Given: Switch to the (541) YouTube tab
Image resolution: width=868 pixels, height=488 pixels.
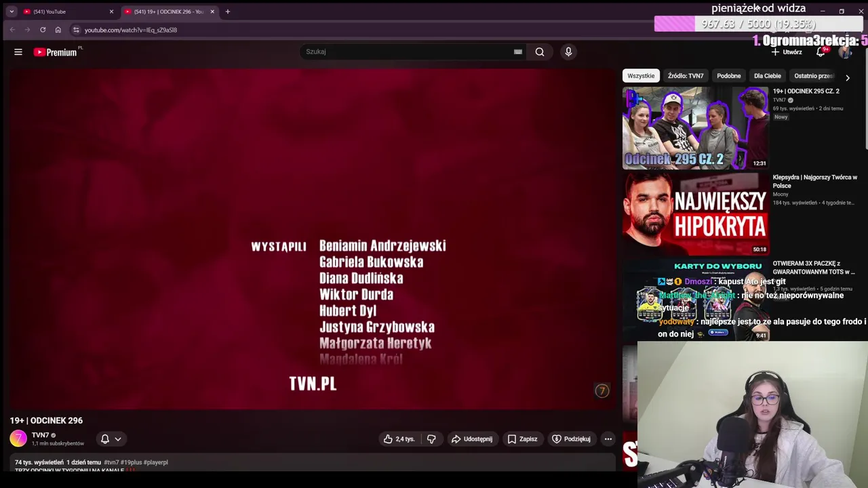Looking at the screenshot, I should click(68, 12).
